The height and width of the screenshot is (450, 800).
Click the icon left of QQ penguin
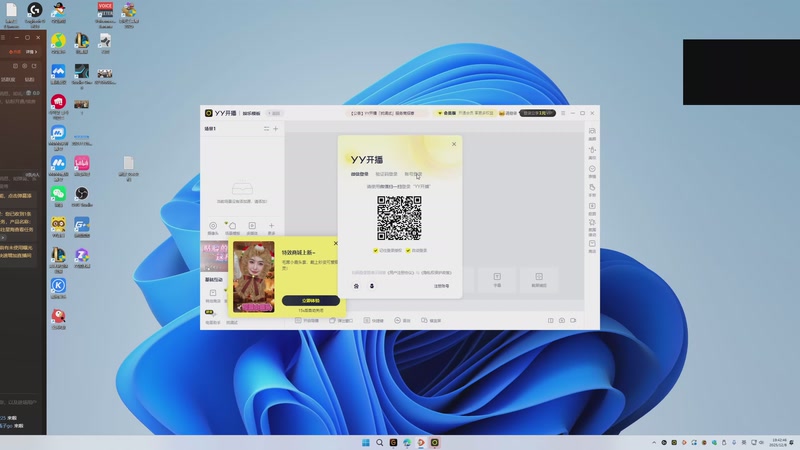tap(356, 286)
